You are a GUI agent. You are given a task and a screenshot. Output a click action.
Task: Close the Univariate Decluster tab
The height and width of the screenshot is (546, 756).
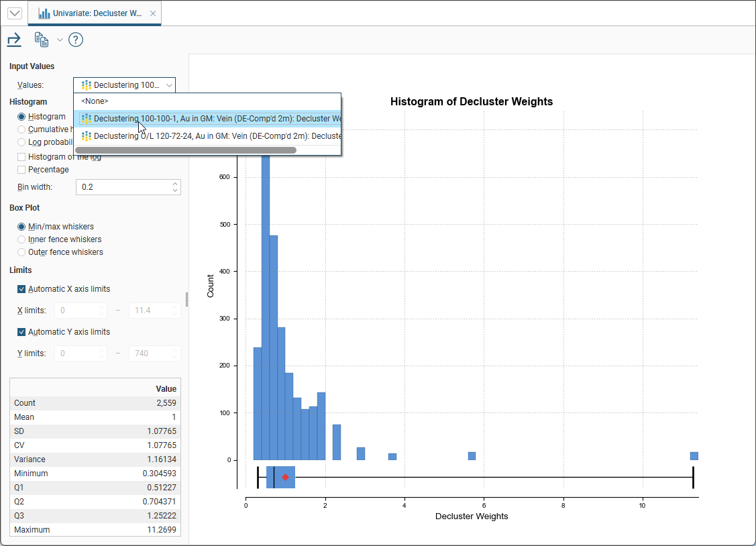(153, 13)
